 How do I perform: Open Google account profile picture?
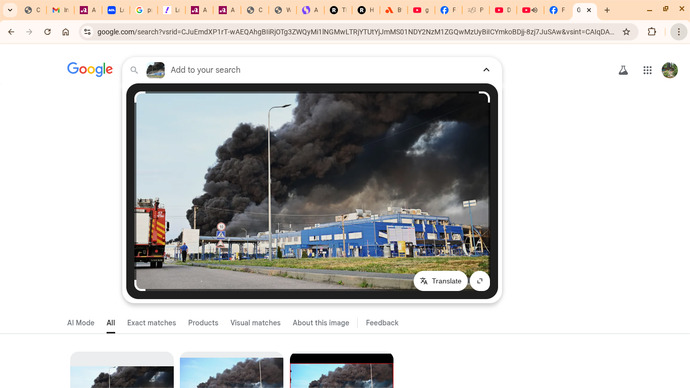coord(670,70)
